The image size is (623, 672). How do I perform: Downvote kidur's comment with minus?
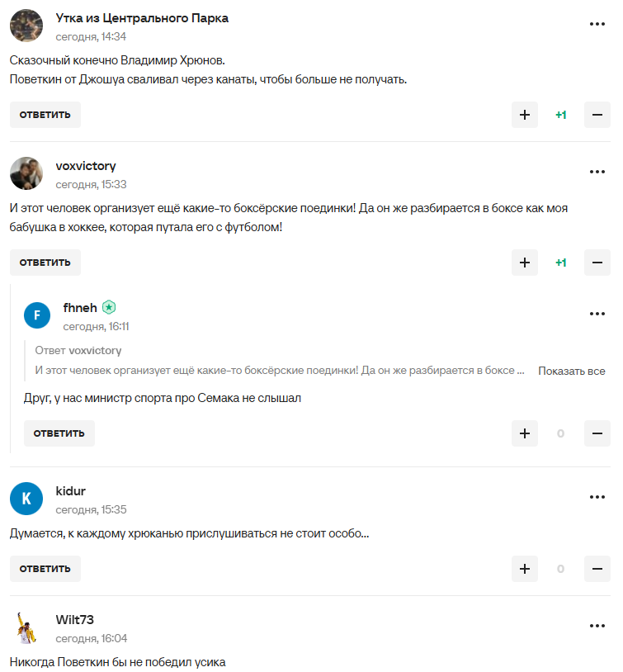point(597,569)
